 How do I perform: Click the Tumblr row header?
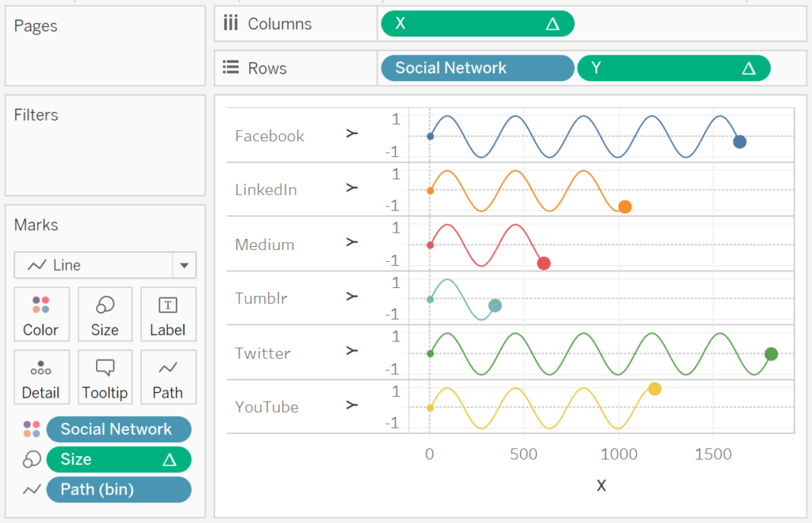pos(261,298)
